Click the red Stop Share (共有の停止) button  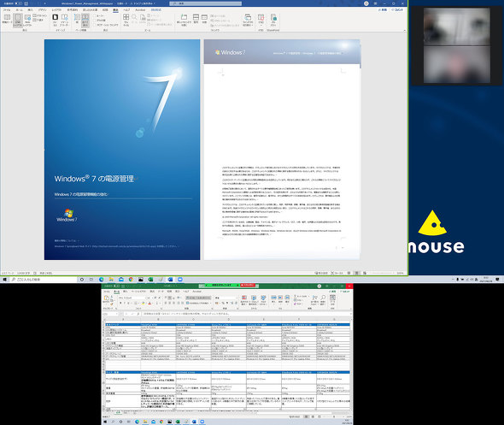click(x=248, y=285)
